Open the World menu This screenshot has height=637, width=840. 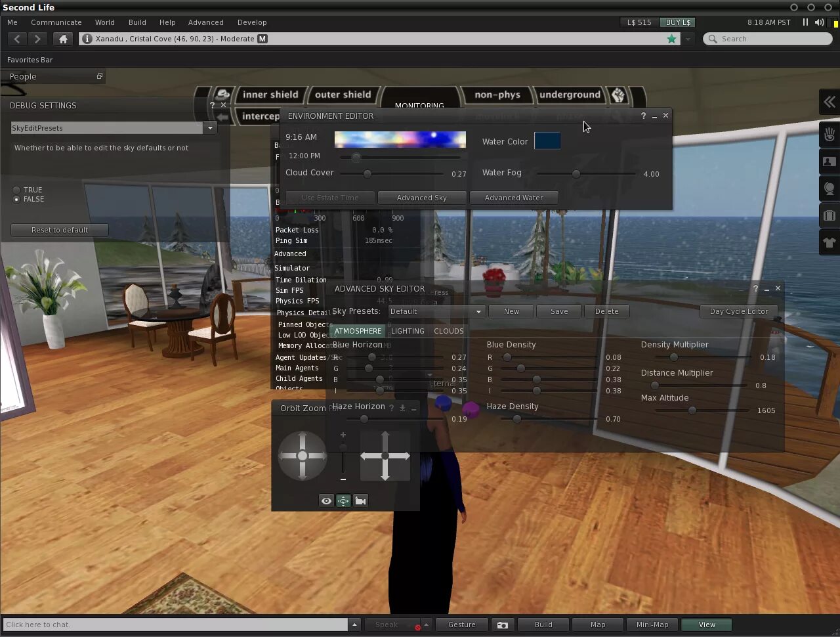pyautogui.click(x=105, y=22)
